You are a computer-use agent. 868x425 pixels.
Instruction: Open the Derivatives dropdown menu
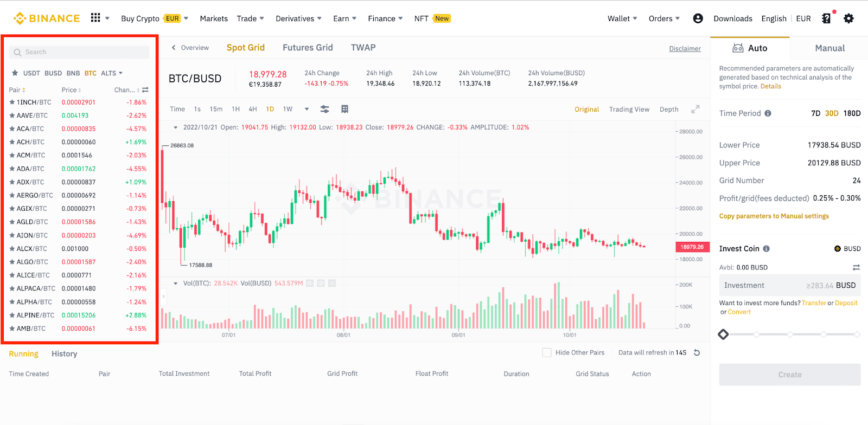click(298, 18)
